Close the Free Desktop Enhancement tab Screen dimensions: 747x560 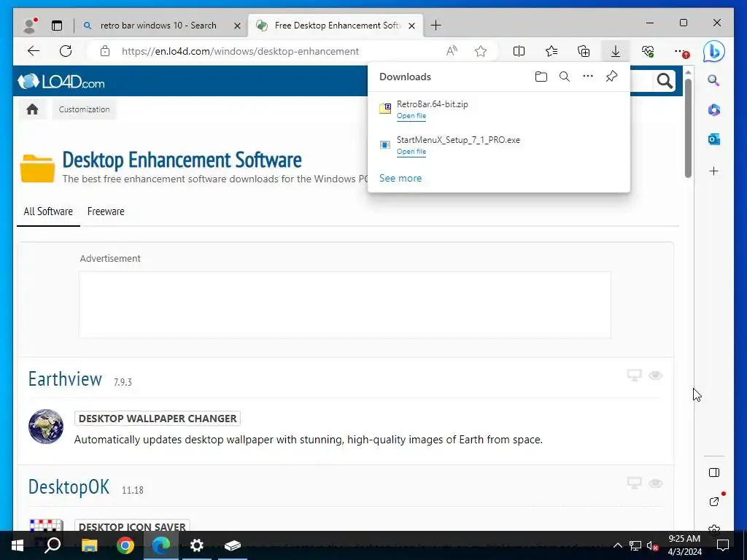click(412, 26)
